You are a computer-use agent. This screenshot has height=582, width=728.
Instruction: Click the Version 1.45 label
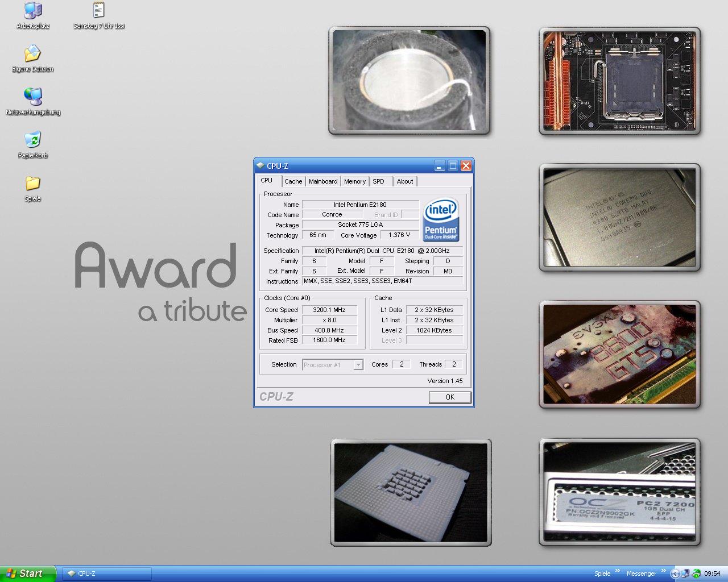click(x=445, y=381)
